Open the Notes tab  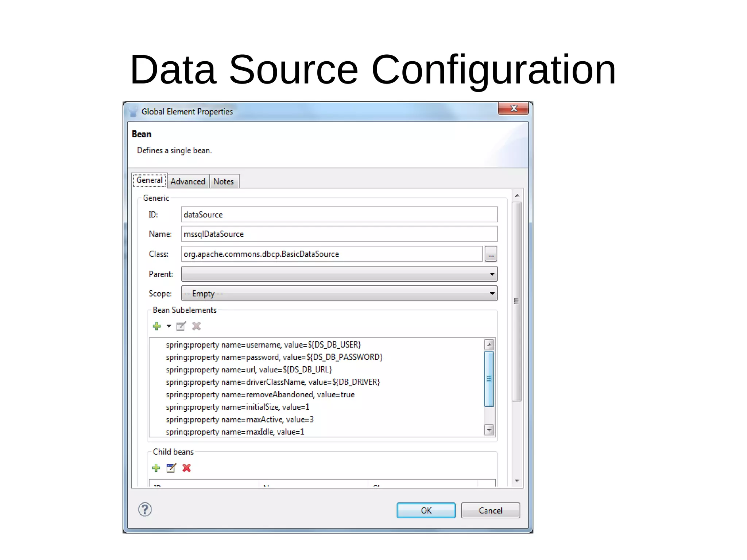pyautogui.click(x=223, y=181)
